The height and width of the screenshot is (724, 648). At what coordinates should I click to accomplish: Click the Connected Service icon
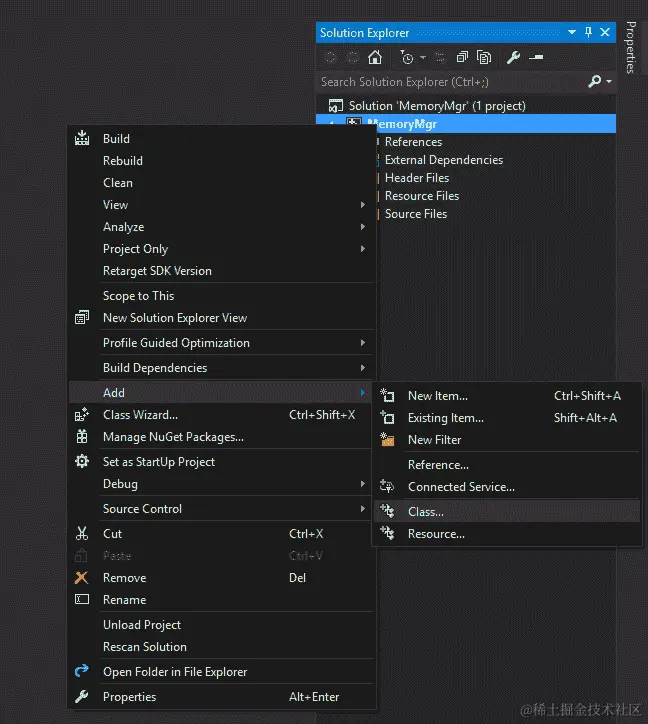pos(387,486)
